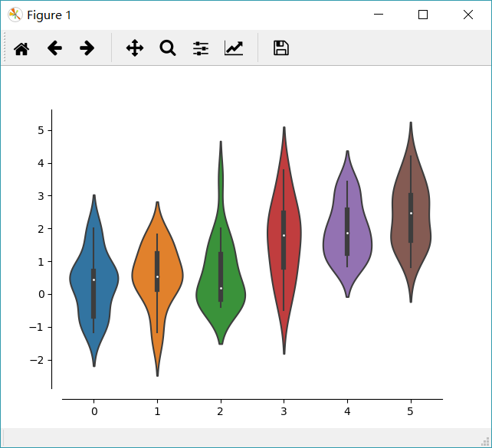Click the y-axis tick label −1
Screen dimensions: 492x448
pyautogui.click(x=37, y=327)
